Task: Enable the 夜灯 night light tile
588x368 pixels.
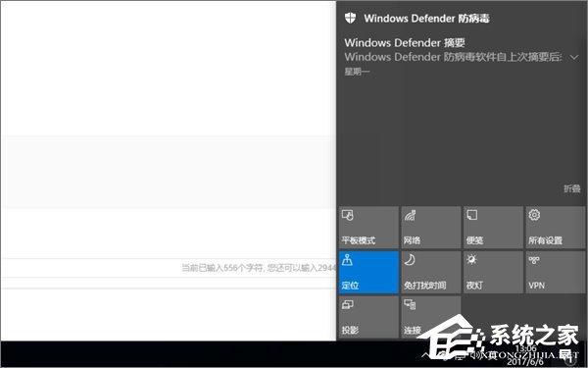Action: (493, 272)
